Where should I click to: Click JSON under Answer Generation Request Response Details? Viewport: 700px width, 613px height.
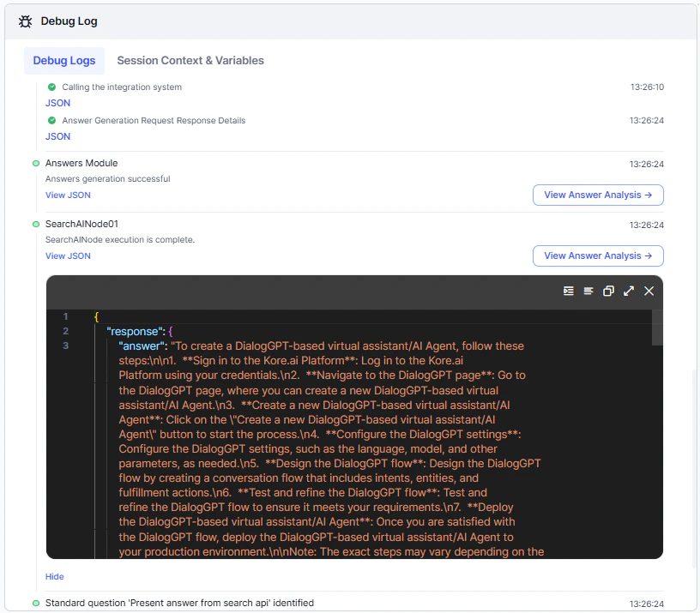pos(57,135)
